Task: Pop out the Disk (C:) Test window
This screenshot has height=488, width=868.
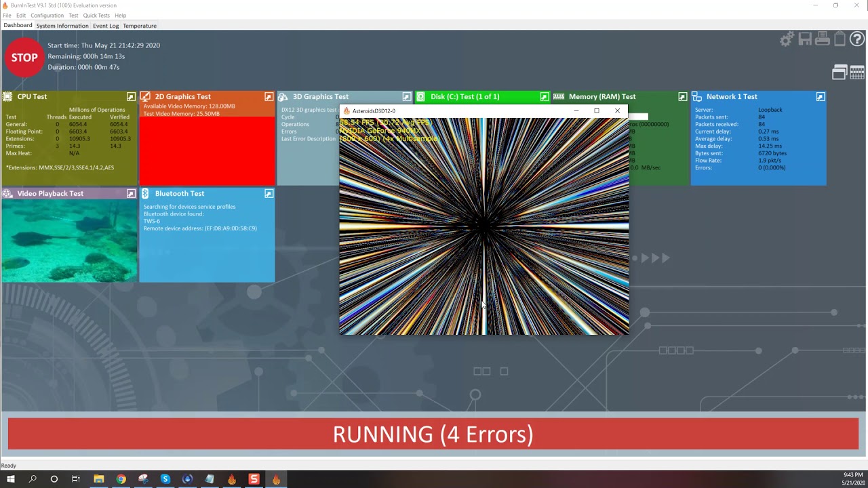Action: (x=544, y=97)
